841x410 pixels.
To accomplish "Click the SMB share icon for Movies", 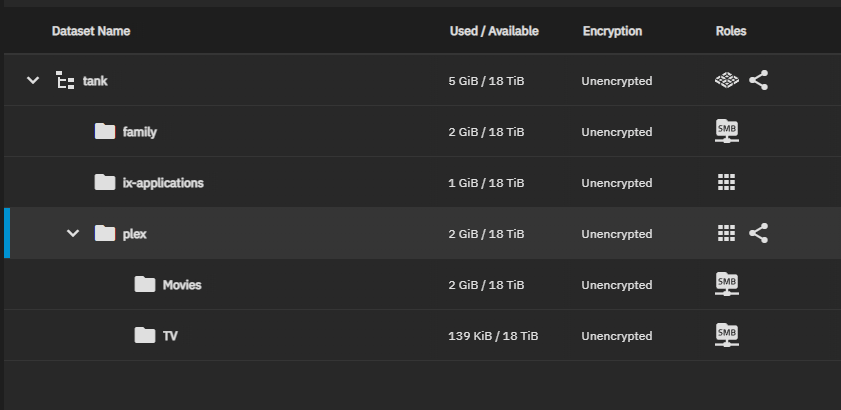I will click(727, 284).
